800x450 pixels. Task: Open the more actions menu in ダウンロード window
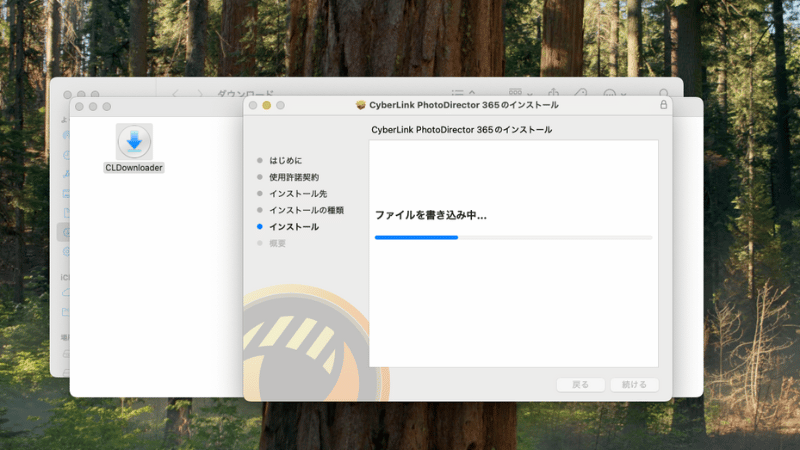coord(614,93)
